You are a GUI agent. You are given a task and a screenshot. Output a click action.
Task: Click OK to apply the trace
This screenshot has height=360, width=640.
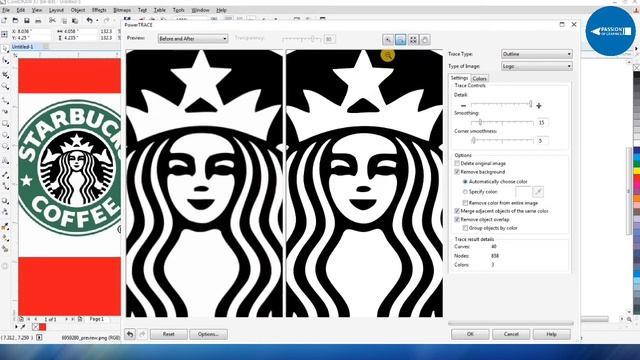[x=470, y=334]
